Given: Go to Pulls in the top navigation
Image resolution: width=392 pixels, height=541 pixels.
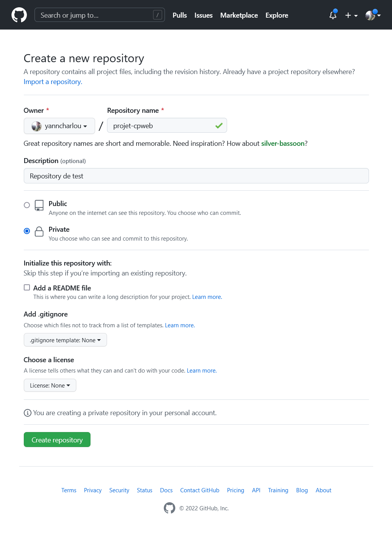Looking at the screenshot, I should coord(180,15).
